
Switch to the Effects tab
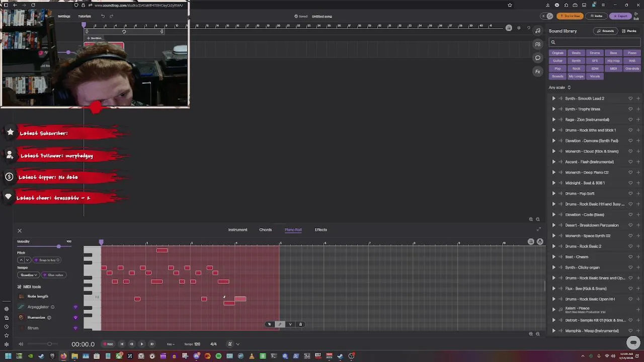pos(320,230)
